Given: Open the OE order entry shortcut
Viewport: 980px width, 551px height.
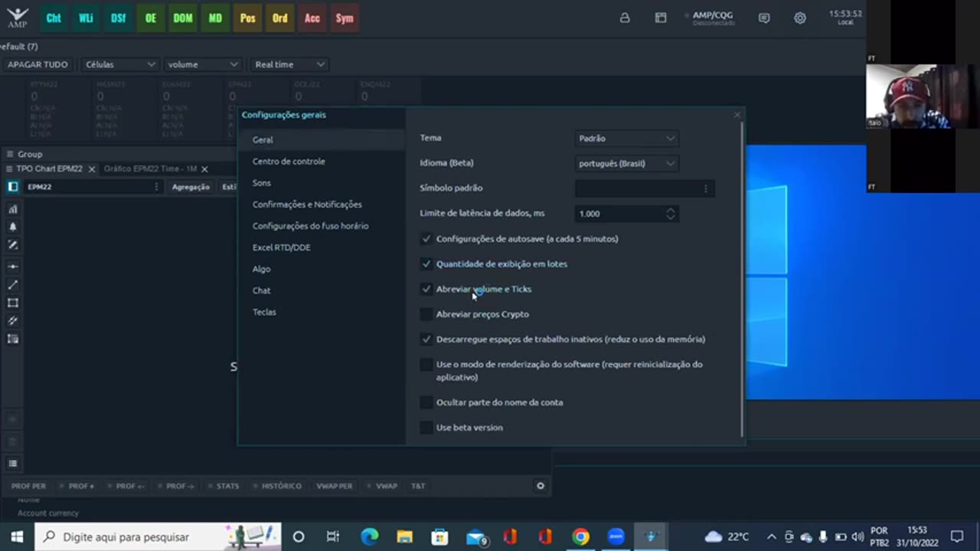Looking at the screenshot, I should [x=151, y=18].
